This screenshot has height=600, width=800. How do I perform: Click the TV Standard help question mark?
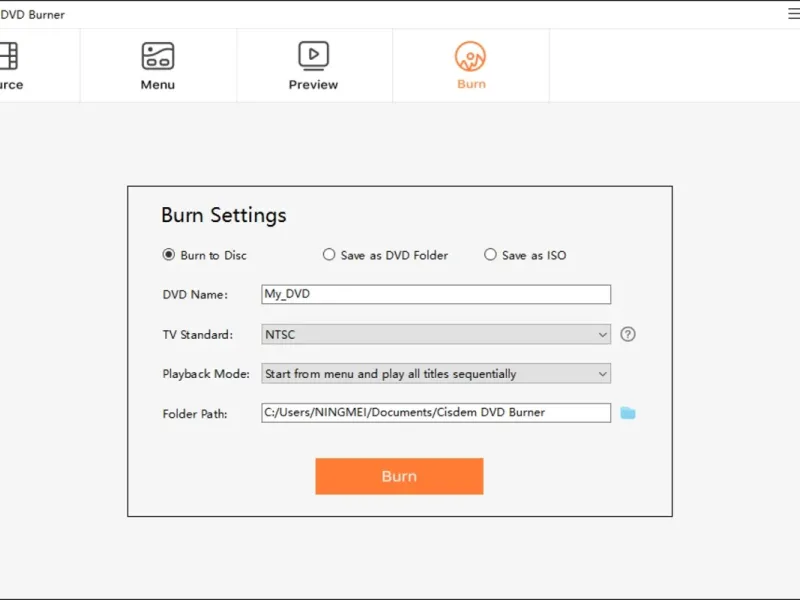pos(628,334)
